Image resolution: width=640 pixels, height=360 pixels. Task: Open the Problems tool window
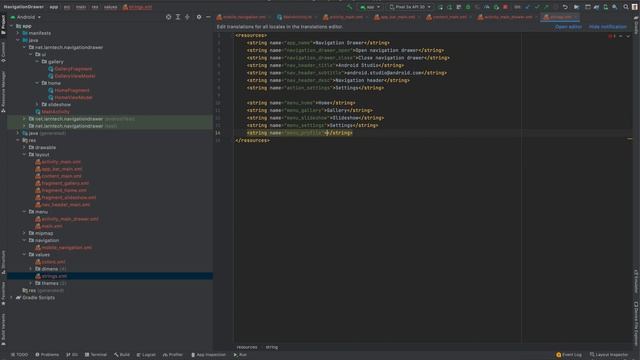click(47, 355)
